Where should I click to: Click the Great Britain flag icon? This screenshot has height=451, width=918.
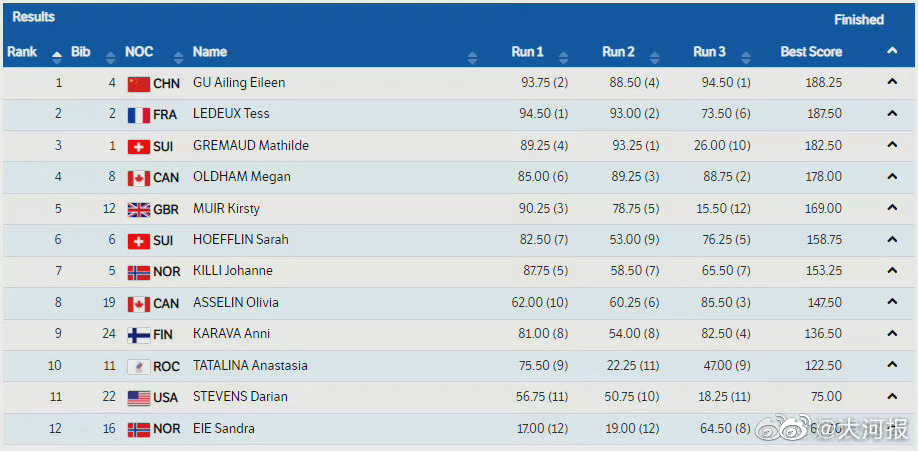pos(138,209)
